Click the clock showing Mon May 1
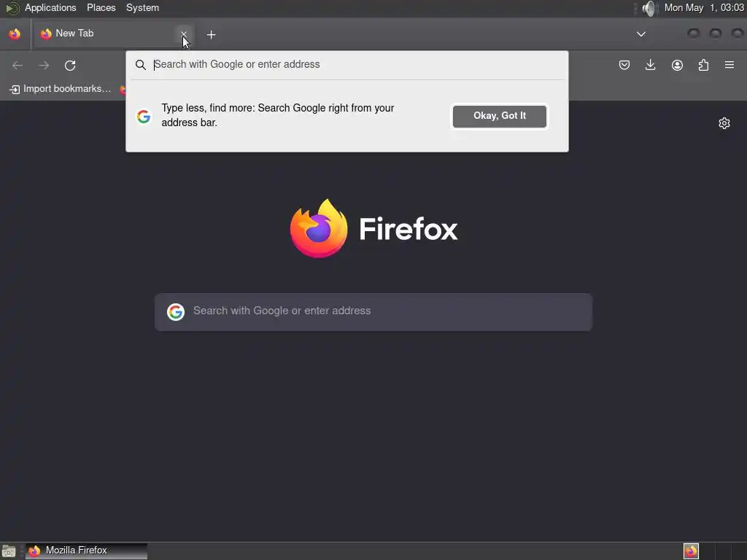The image size is (747, 560). [x=704, y=7]
